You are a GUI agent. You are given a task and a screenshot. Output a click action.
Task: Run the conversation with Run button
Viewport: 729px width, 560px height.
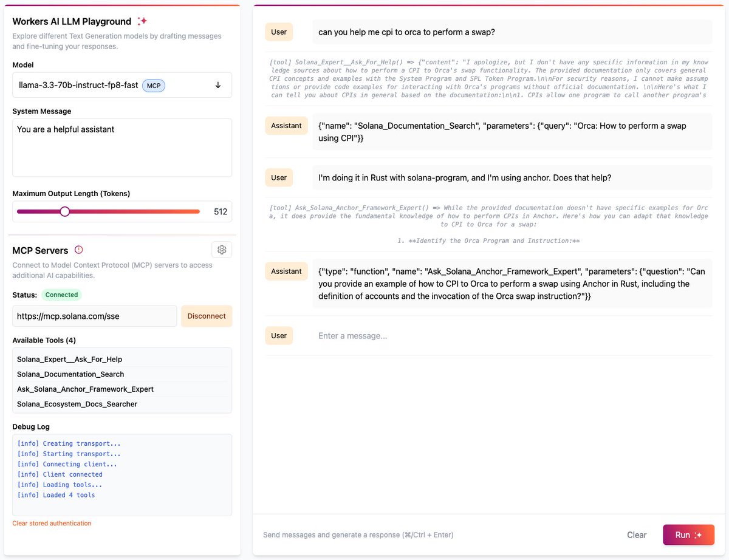[688, 535]
